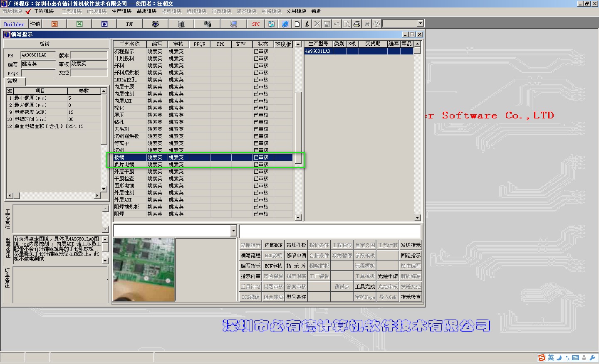Open the SPC toolbar tool

pos(256,24)
